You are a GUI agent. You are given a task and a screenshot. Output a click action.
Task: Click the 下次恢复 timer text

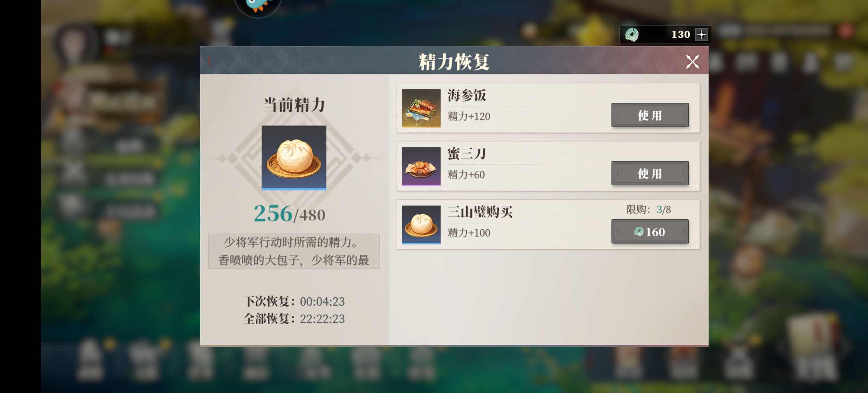click(x=294, y=301)
